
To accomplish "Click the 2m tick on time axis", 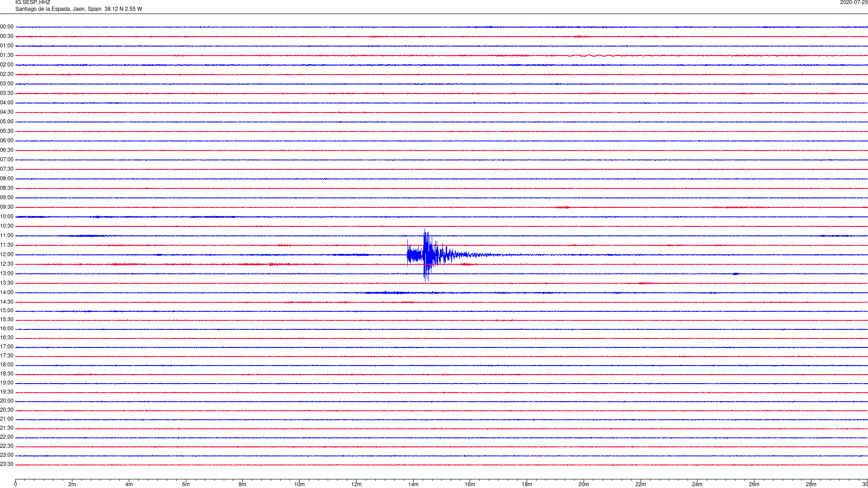I will (72, 484).
